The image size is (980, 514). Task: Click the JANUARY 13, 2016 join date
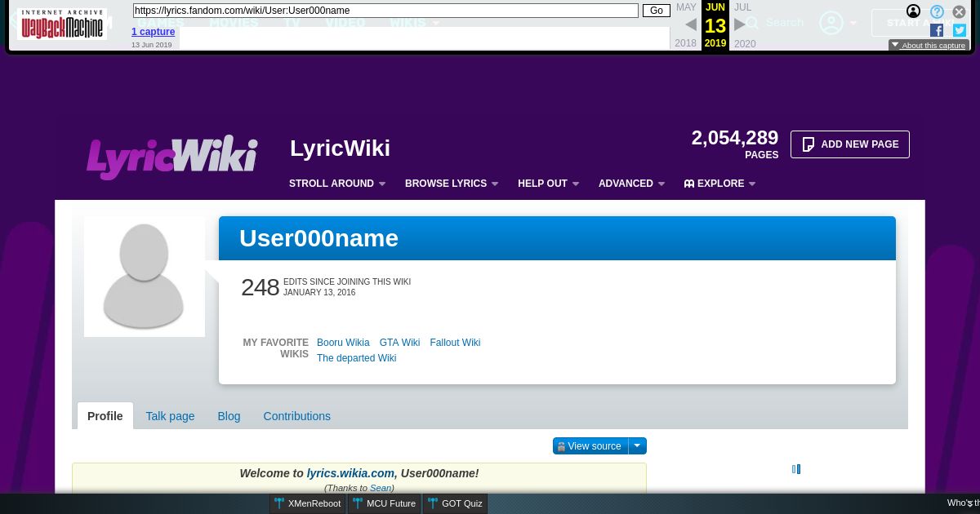coord(319,292)
